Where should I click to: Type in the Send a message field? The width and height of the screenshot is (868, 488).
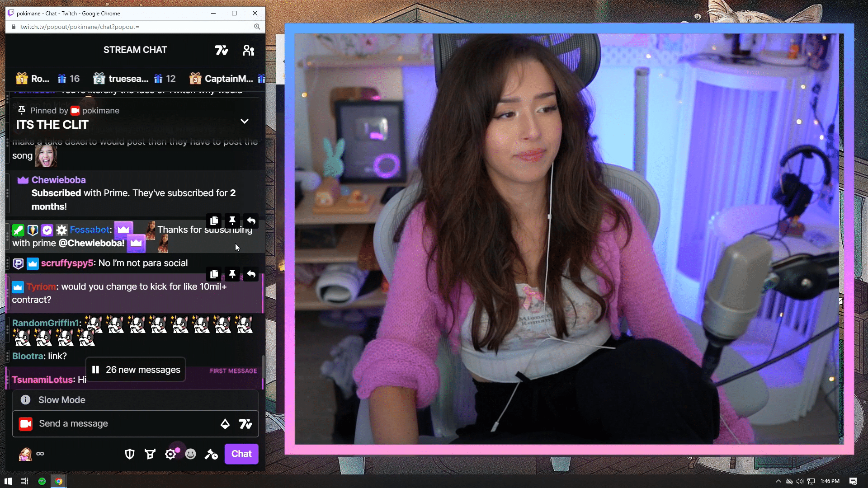pyautogui.click(x=113, y=424)
